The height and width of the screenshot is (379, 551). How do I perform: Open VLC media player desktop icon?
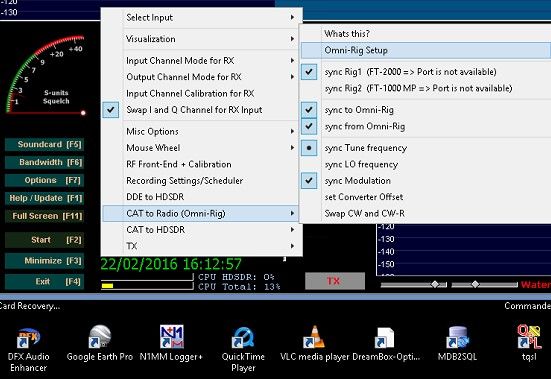(x=315, y=344)
